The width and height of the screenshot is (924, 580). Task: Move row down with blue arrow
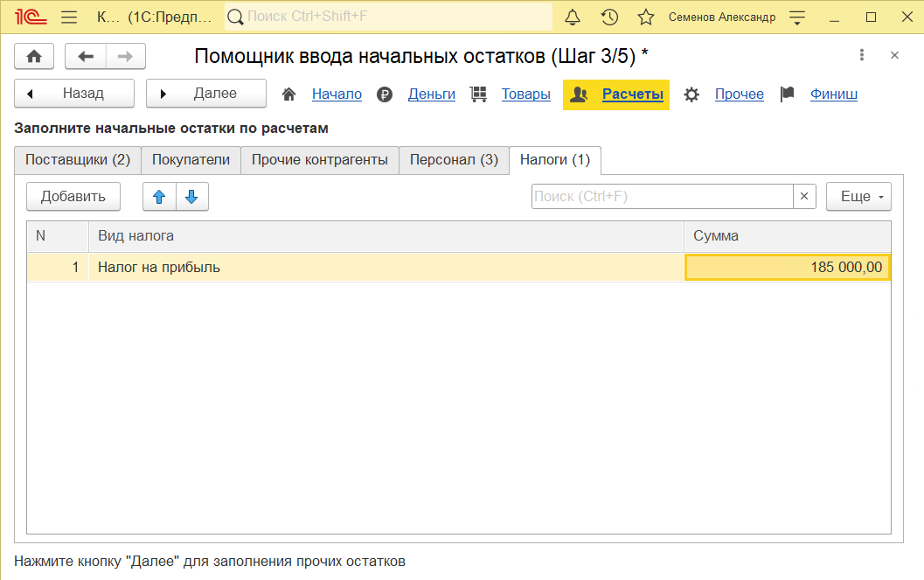pyautogui.click(x=191, y=197)
